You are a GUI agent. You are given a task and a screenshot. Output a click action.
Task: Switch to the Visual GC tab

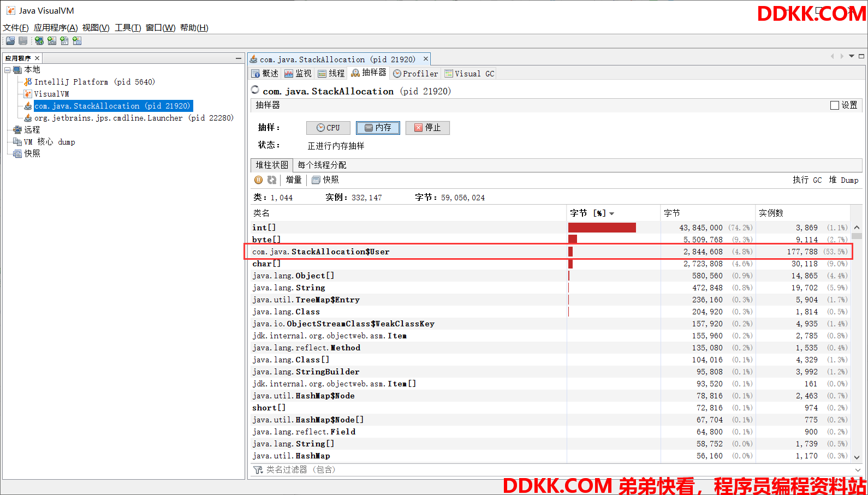click(469, 74)
